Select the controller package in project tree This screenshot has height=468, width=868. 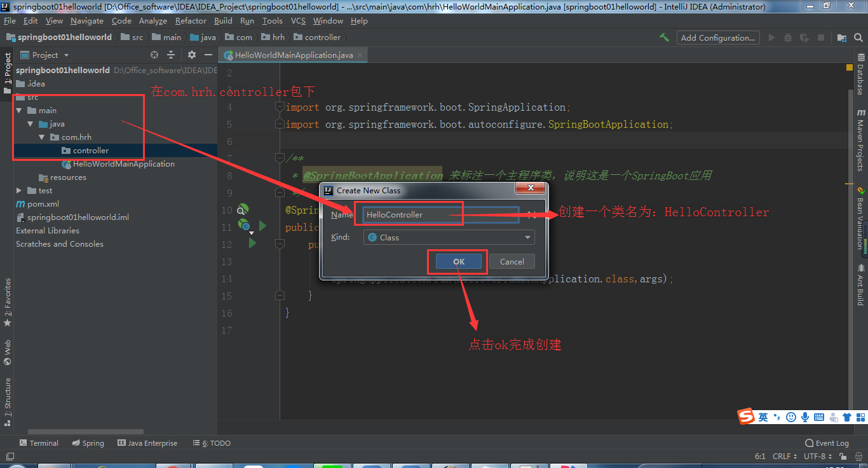(91, 151)
